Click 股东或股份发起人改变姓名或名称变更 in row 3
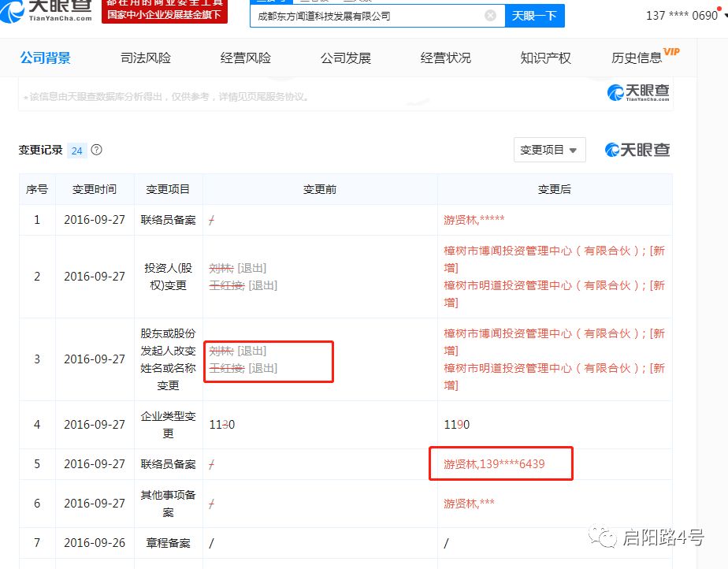The width and height of the screenshot is (728, 569). 168,359
